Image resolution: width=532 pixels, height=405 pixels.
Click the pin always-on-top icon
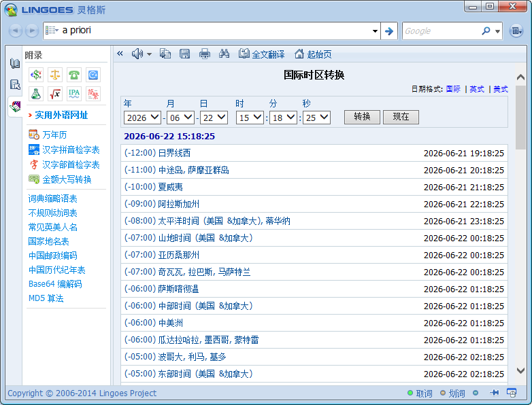(495, 393)
